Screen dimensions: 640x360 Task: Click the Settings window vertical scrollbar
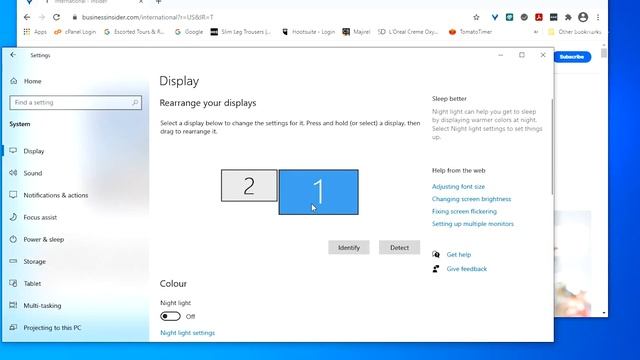(x=552, y=146)
